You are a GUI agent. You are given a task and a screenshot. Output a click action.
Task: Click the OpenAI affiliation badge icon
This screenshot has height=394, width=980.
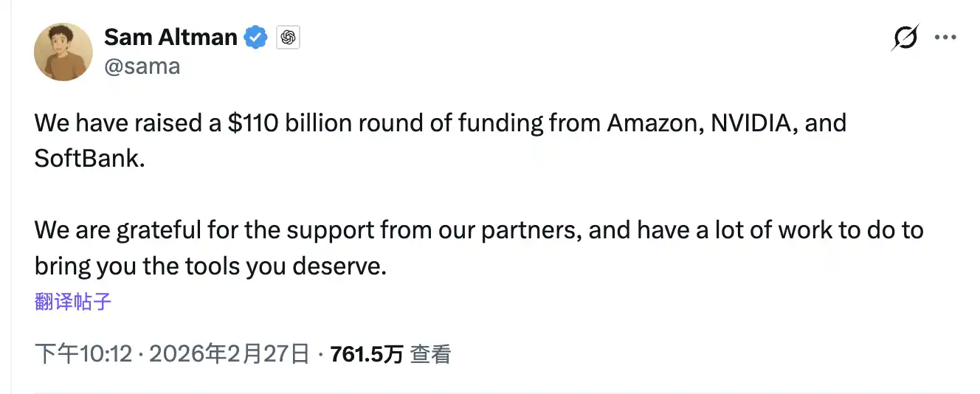[289, 38]
